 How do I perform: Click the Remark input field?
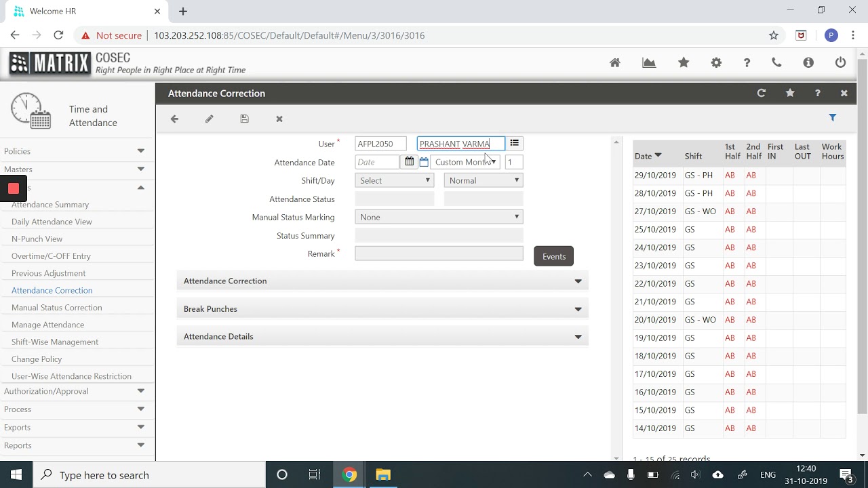(x=439, y=253)
